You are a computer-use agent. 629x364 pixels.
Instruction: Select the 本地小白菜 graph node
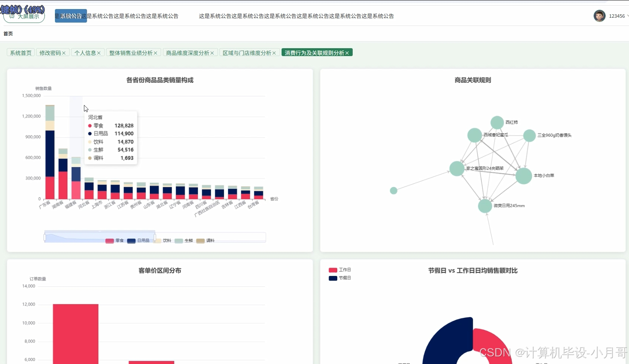(524, 176)
